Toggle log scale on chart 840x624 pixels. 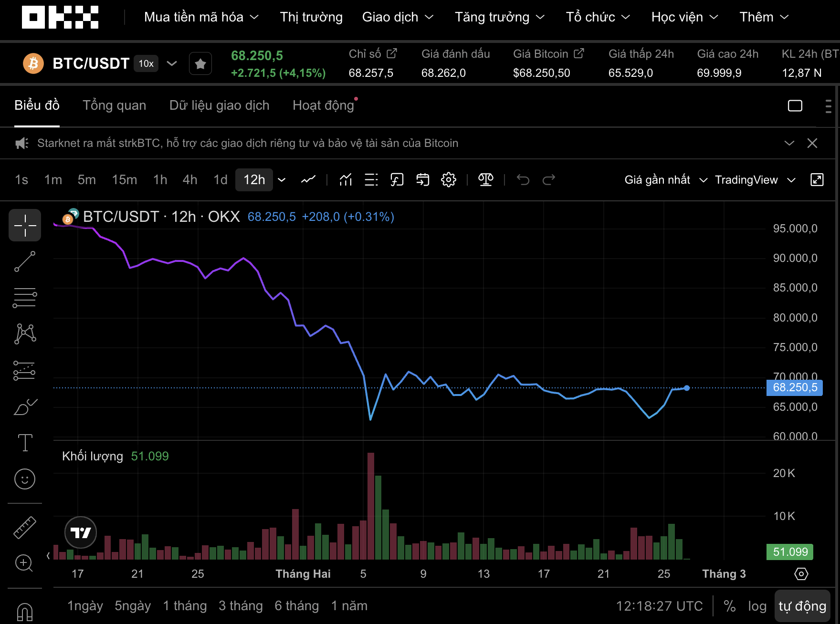[757, 606]
